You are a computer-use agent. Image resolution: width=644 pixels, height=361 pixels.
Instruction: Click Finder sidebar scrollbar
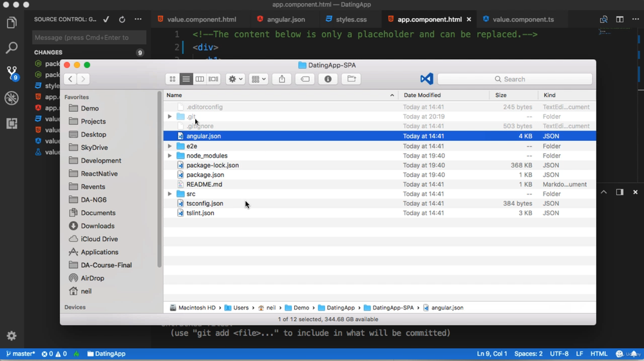pyautogui.click(x=159, y=180)
